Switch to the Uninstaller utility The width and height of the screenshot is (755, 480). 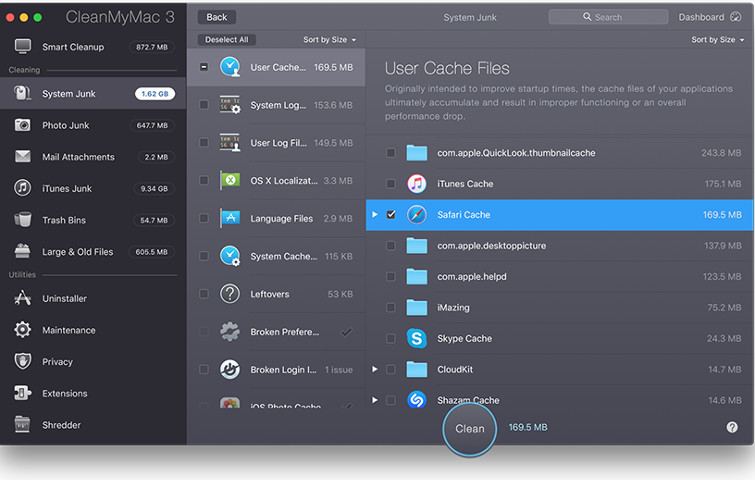(93, 298)
